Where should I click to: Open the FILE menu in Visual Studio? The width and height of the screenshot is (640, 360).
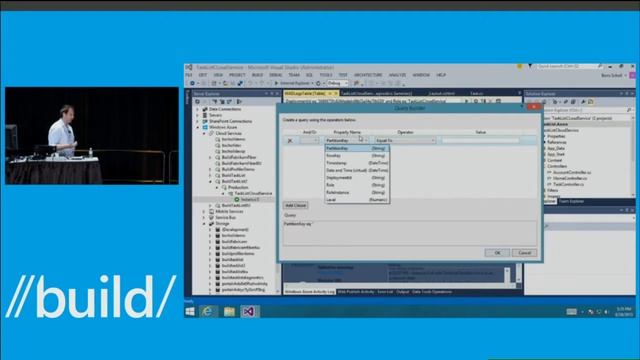click(x=189, y=75)
